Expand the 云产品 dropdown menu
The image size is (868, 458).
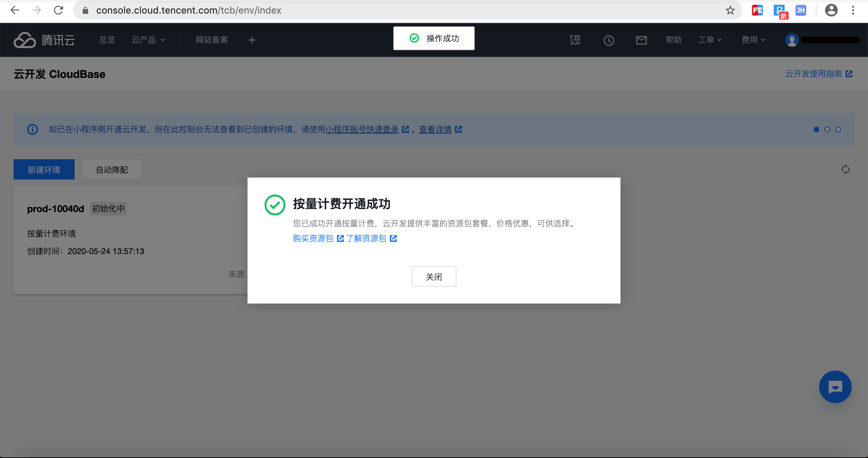click(148, 40)
